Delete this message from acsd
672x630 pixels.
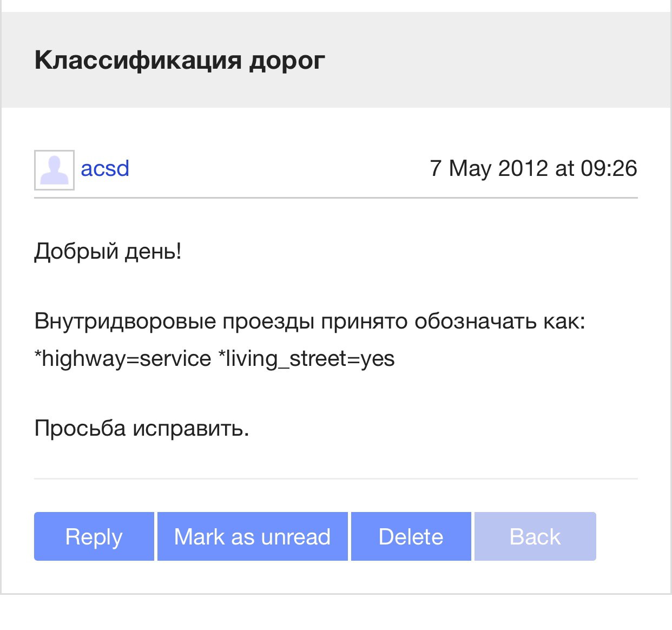click(x=411, y=536)
